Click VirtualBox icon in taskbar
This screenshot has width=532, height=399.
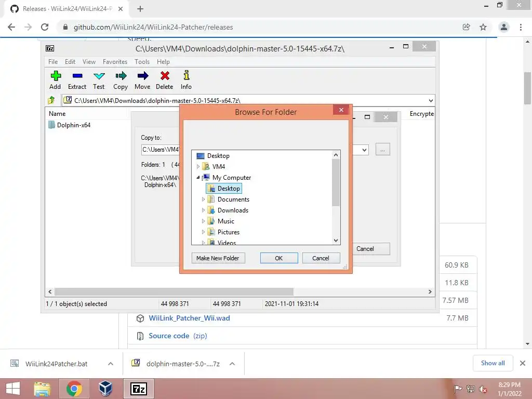(x=105, y=389)
